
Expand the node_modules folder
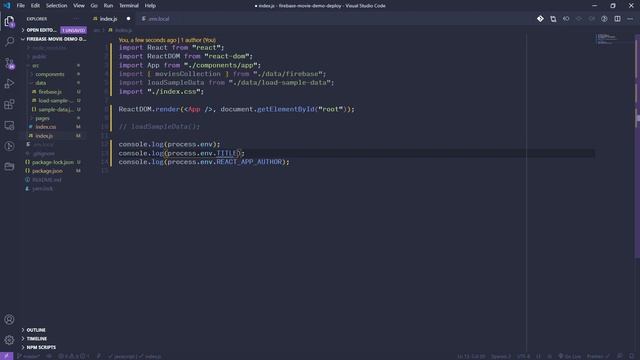(x=49, y=48)
